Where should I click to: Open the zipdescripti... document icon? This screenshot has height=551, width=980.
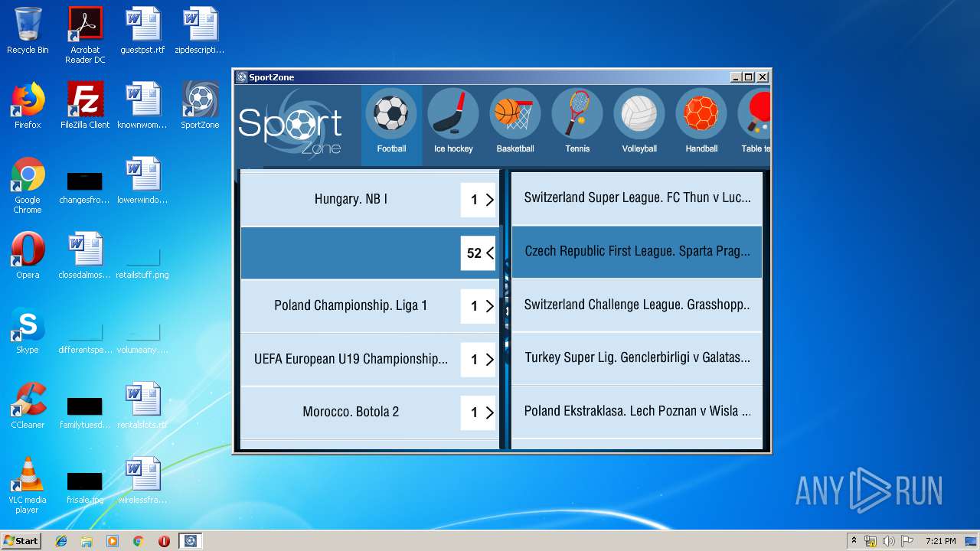[x=200, y=31]
